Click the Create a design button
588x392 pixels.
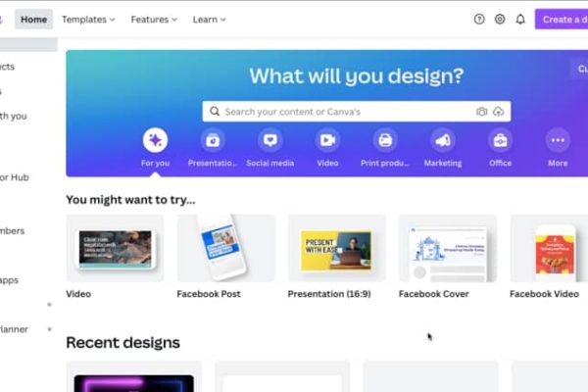(x=562, y=20)
